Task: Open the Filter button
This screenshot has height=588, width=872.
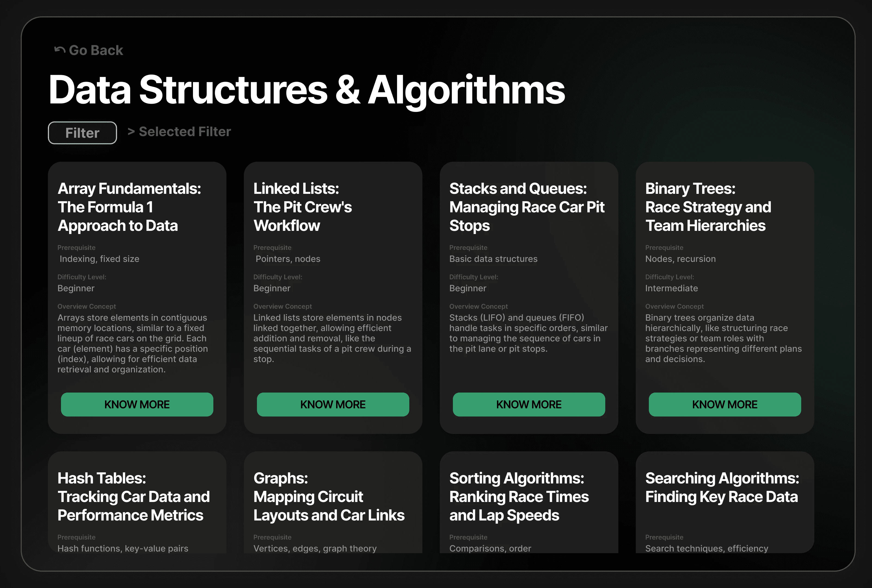Action: coord(82,133)
